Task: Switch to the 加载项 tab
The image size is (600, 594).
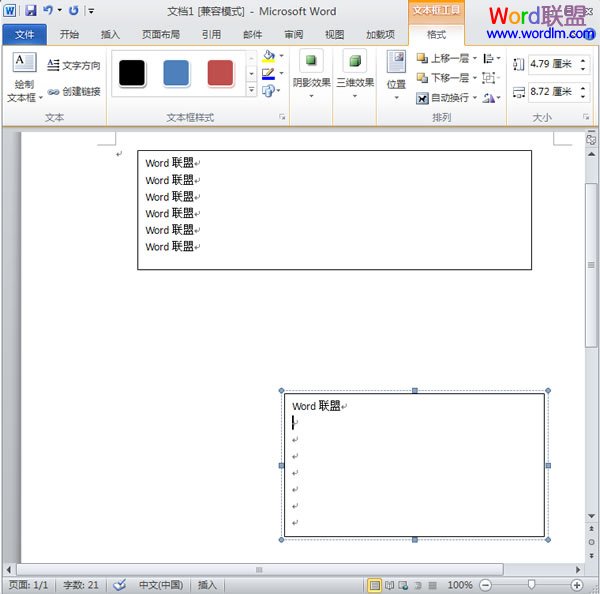Action: [380, 35]
